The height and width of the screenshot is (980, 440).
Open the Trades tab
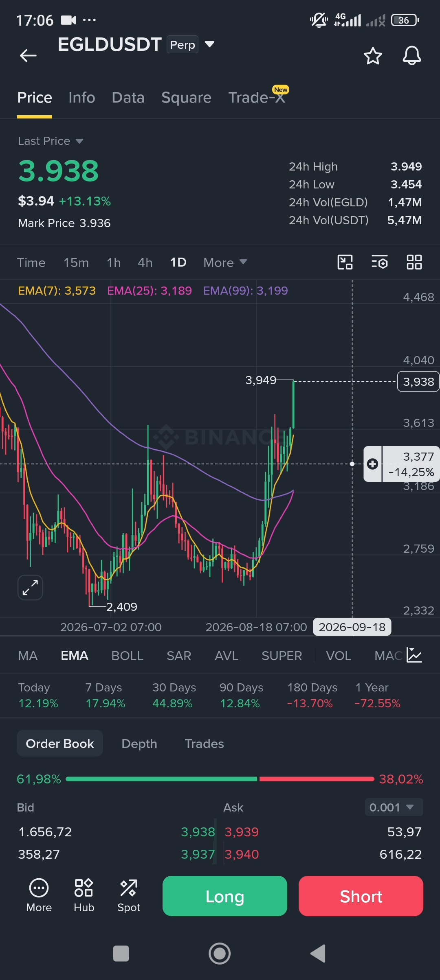coord(205,744)
